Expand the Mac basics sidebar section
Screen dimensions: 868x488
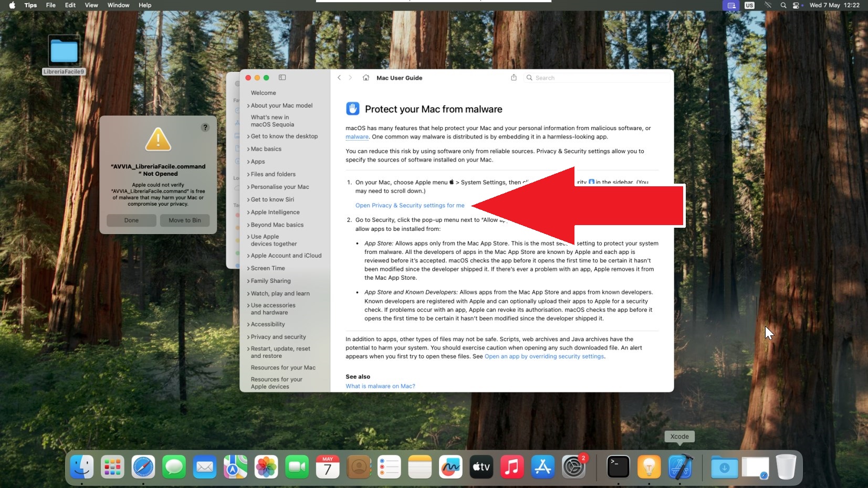click(266, 149)
